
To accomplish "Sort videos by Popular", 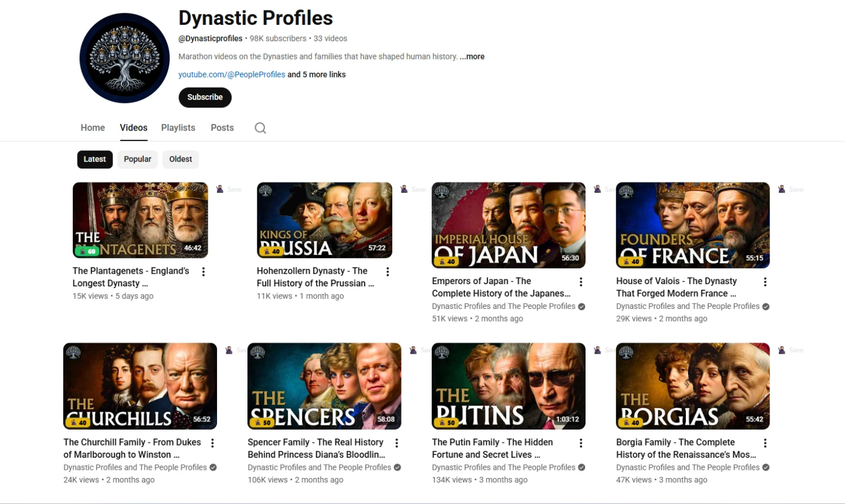I will pyautogui.click(x=138, y=159).
